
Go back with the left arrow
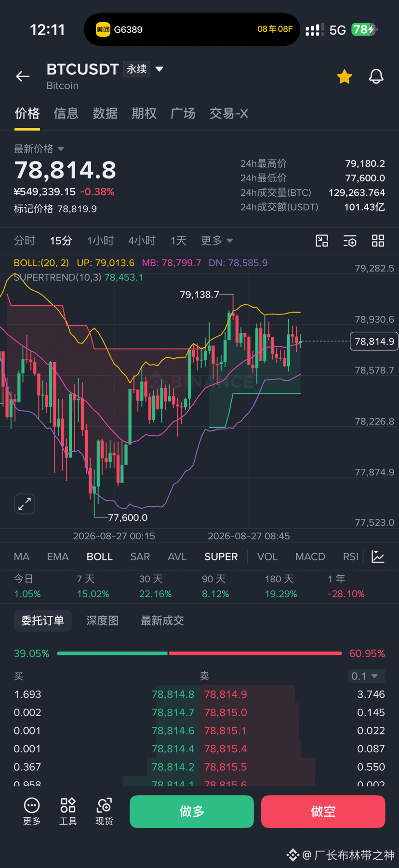coord(23,76)
